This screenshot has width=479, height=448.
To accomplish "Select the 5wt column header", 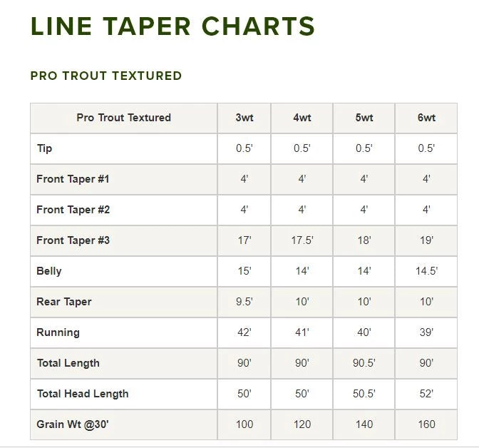I will [364, 118].
